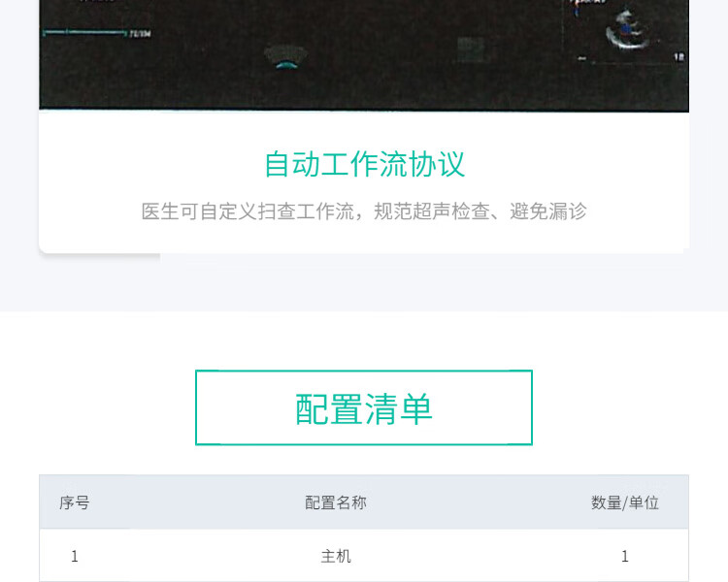
Task: Click the dark ultrasound screenshot image
Action: click(x=364, y=55)
